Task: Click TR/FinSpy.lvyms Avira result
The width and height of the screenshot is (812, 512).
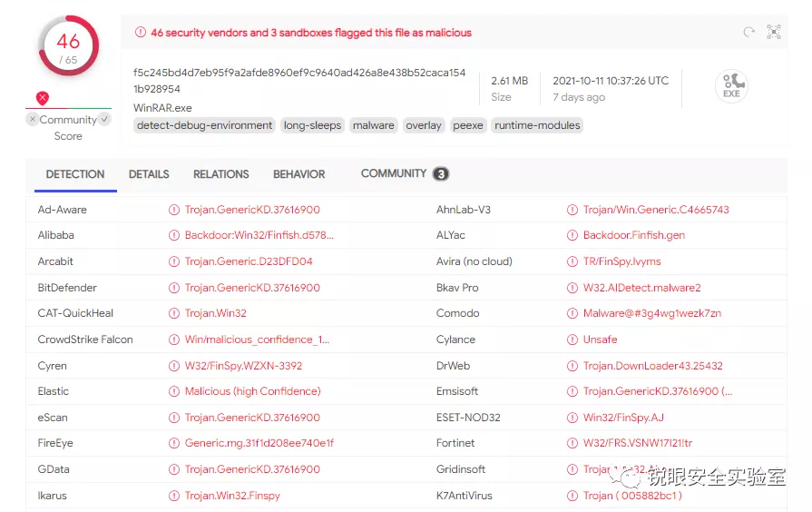Action: tap(622, 261)
